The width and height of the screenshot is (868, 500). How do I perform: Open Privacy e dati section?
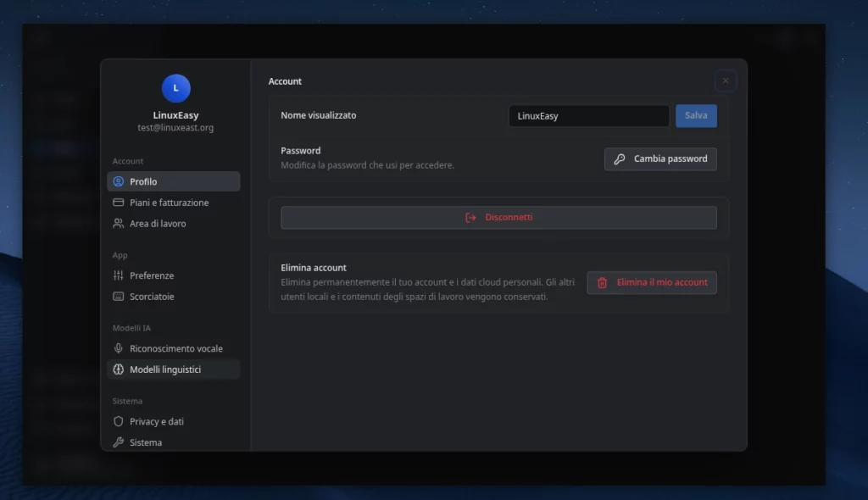[x=173, y=422]
